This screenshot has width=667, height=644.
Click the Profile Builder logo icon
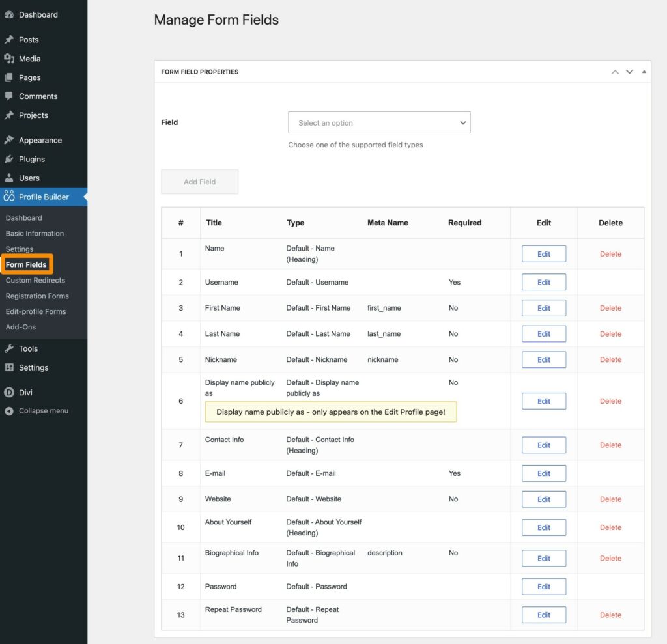click(9, 196)
